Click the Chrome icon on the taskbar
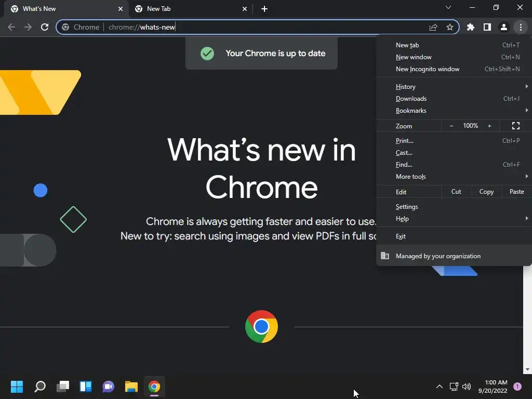532x399 pixels. click(x=154, y=386)
